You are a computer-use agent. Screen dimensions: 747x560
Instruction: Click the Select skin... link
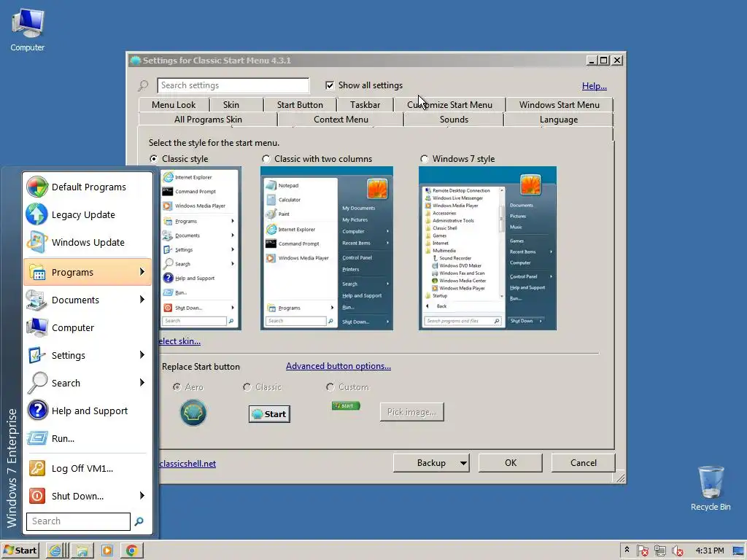click(179, 341)
